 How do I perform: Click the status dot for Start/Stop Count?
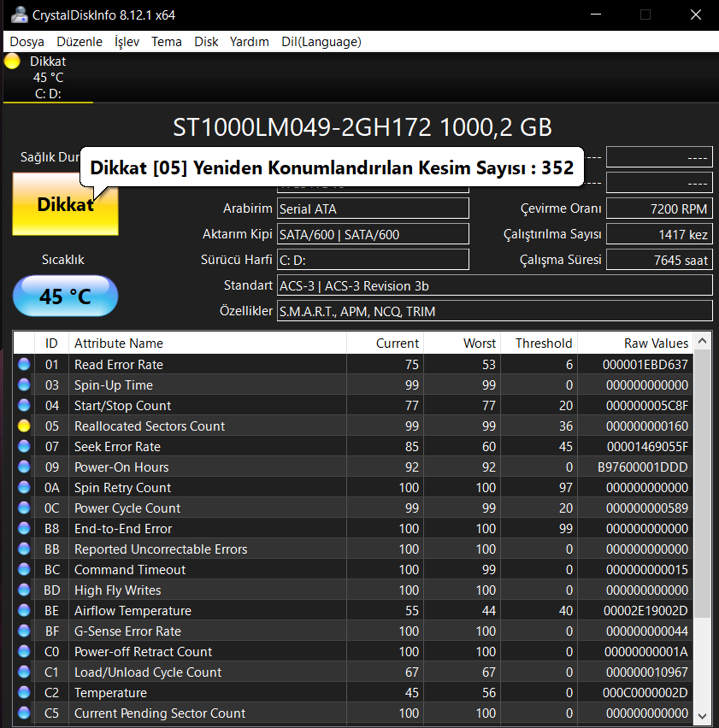pos(24,405)
